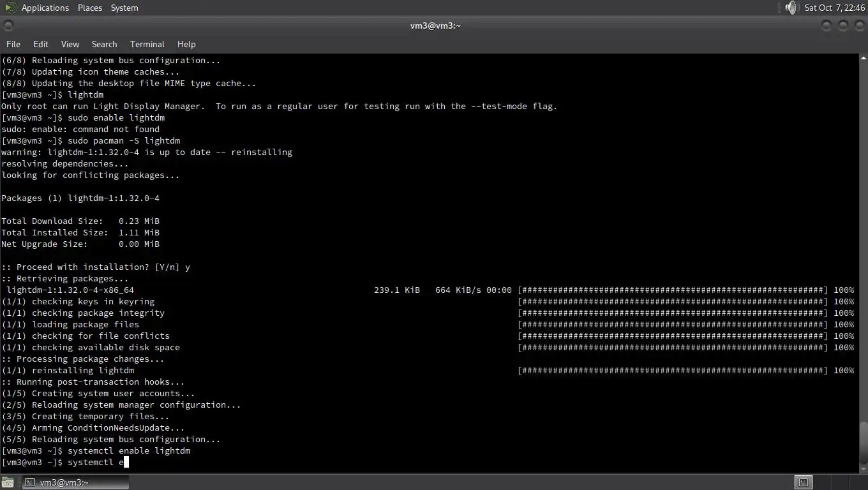This screenshot has width=868, height=490.
Task: Click '(2/5) Reloading system manager configuration...' line
Action: coord(121,405)
